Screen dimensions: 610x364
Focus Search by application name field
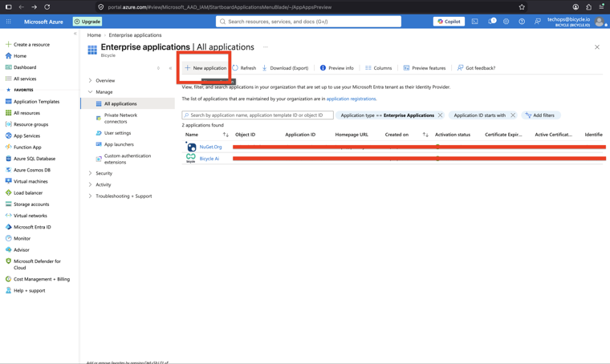tap(258, 115)
